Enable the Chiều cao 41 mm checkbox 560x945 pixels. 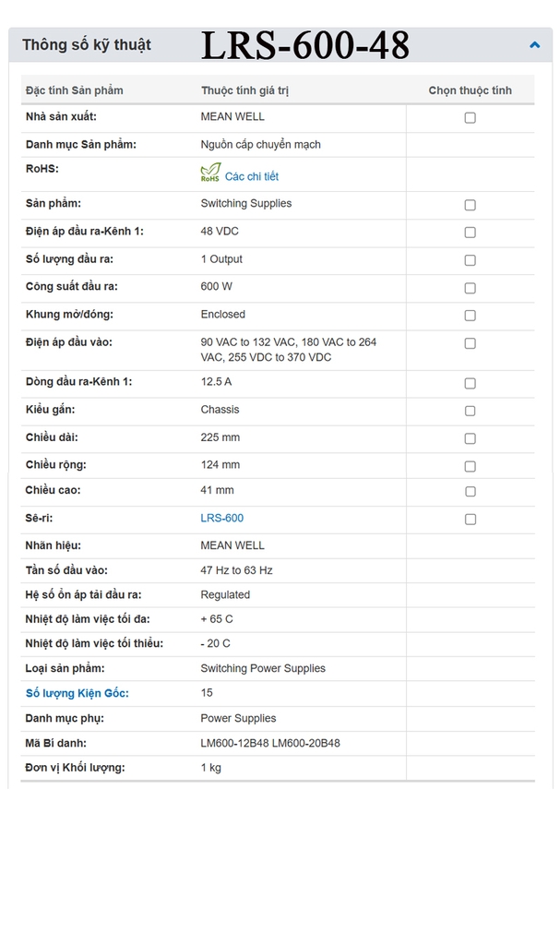pos(470,492)
